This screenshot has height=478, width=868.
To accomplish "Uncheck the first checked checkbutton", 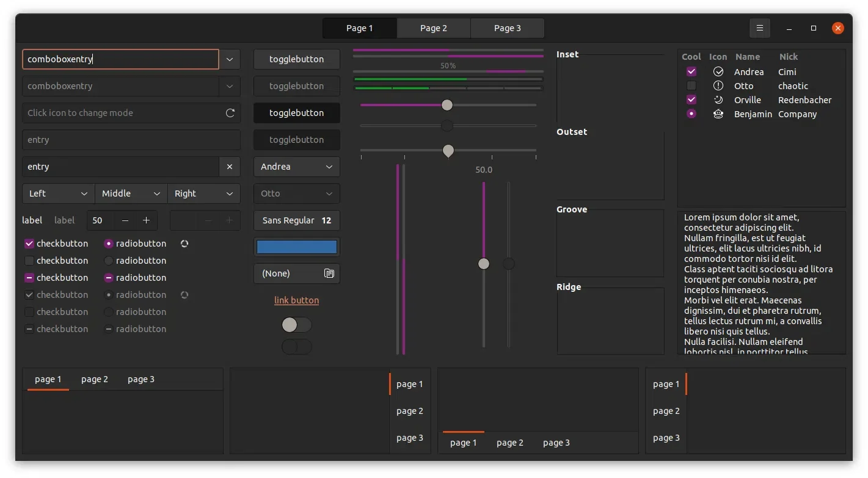I will pos(29,243).
